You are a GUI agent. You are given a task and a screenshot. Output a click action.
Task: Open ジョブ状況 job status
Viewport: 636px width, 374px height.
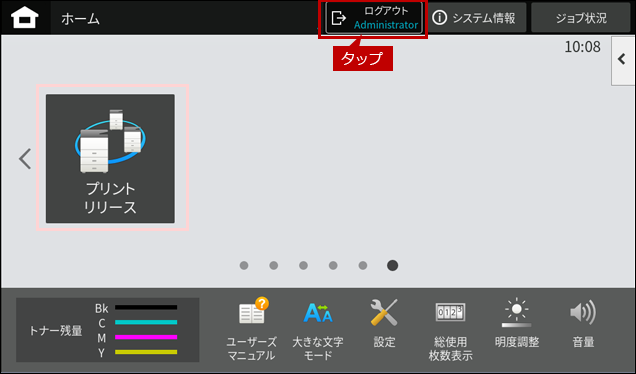point(581,18)
